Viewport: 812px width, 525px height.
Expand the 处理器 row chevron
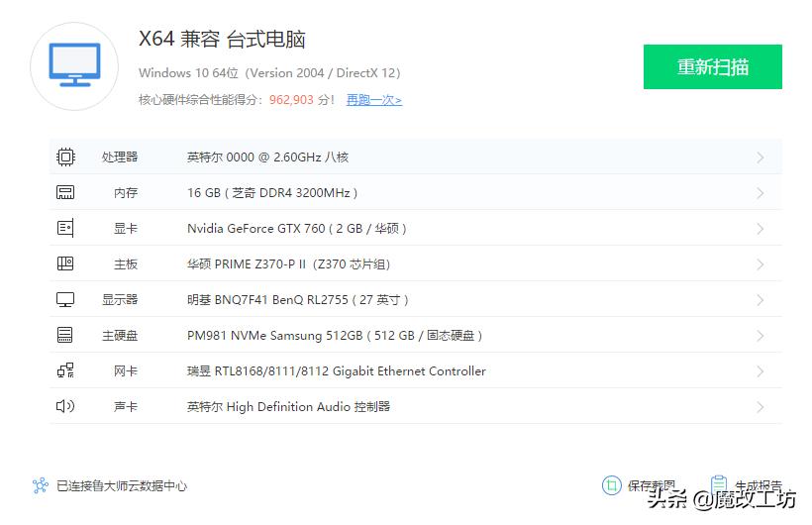tap(760, 157)
